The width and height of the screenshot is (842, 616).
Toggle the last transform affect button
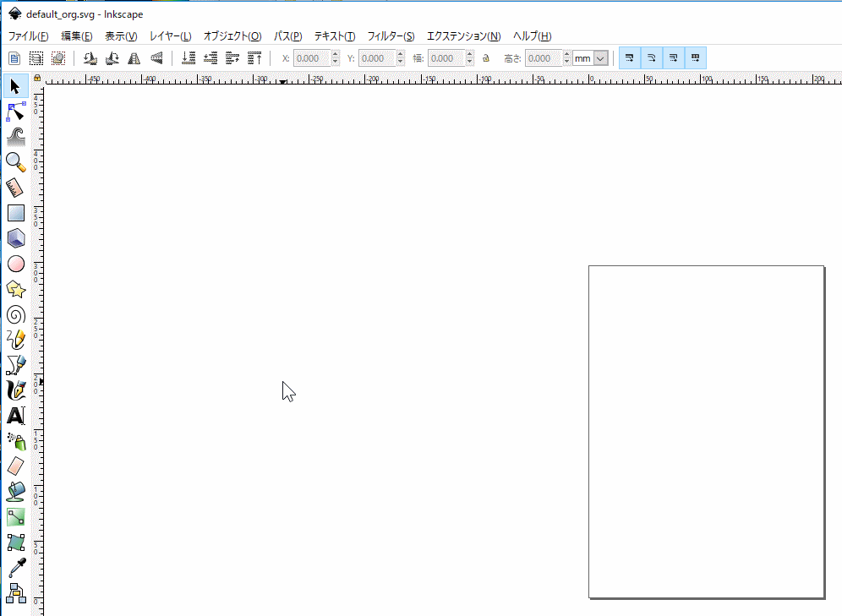tap(695, 58)
